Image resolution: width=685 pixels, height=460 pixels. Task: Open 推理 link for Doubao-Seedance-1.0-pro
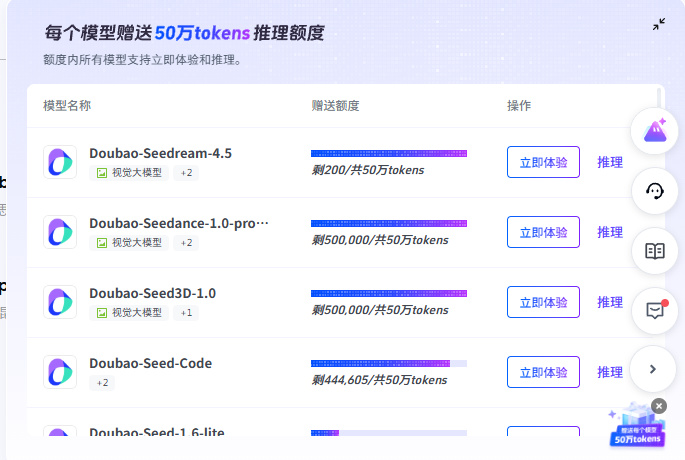pyautogui.click(x=610, y=232)
